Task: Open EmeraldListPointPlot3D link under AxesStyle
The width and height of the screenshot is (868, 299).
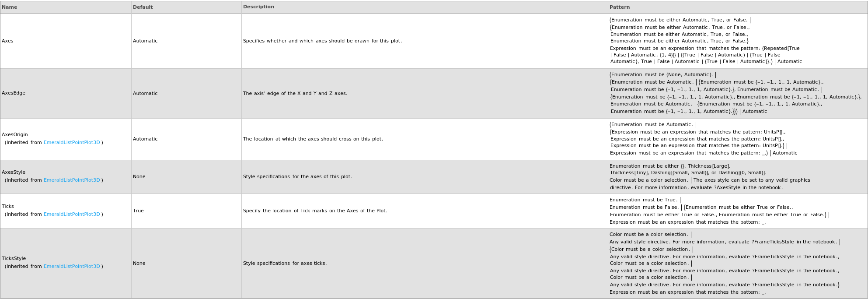Action: tap(72, 180)
